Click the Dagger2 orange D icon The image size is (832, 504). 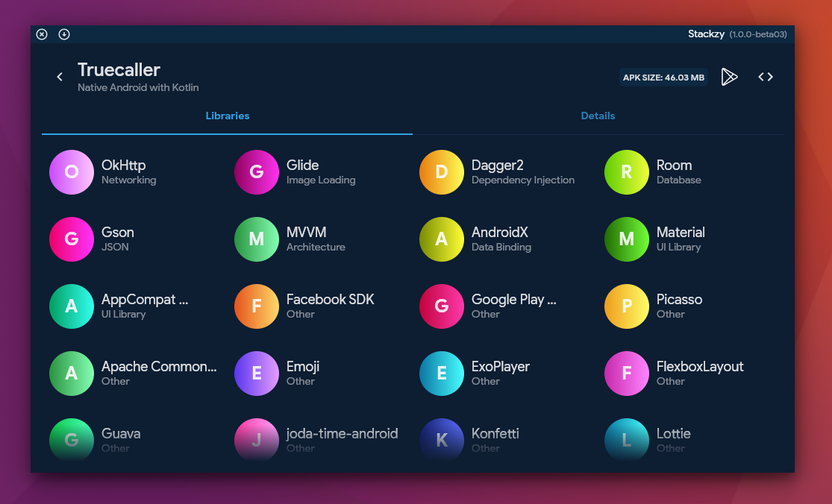click(x=442, y=172)
